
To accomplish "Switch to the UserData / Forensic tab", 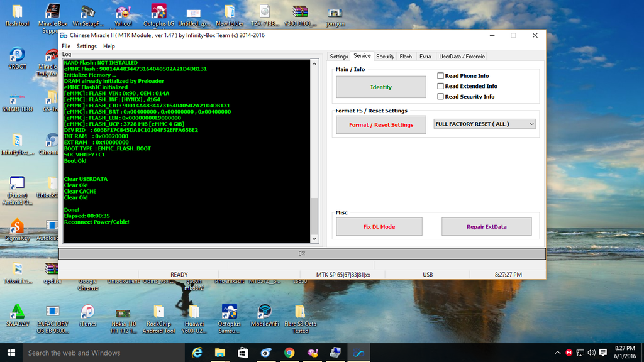I will pos(462,57).
